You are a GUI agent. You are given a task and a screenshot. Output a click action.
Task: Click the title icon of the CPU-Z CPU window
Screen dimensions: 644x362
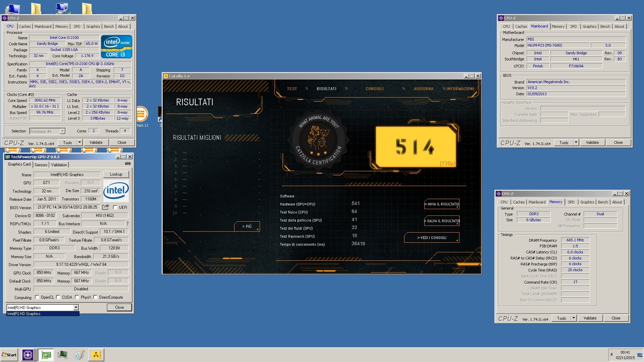pos(5,18)
